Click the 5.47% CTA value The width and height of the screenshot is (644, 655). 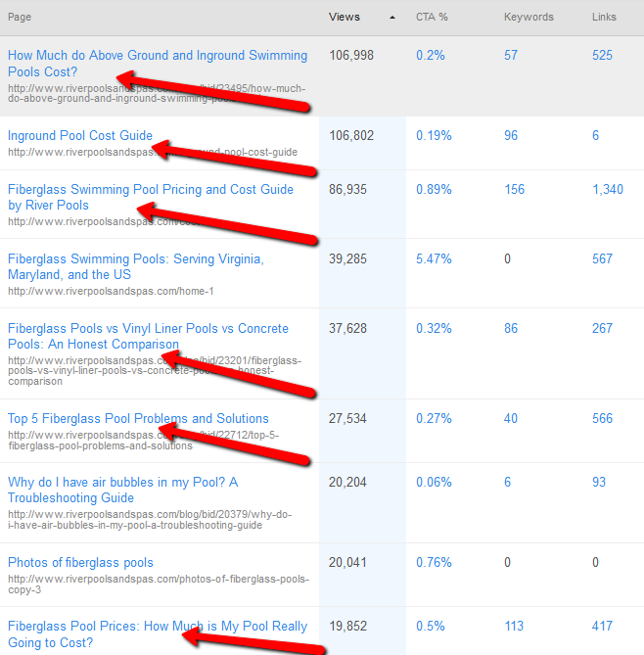click(434, 259)
